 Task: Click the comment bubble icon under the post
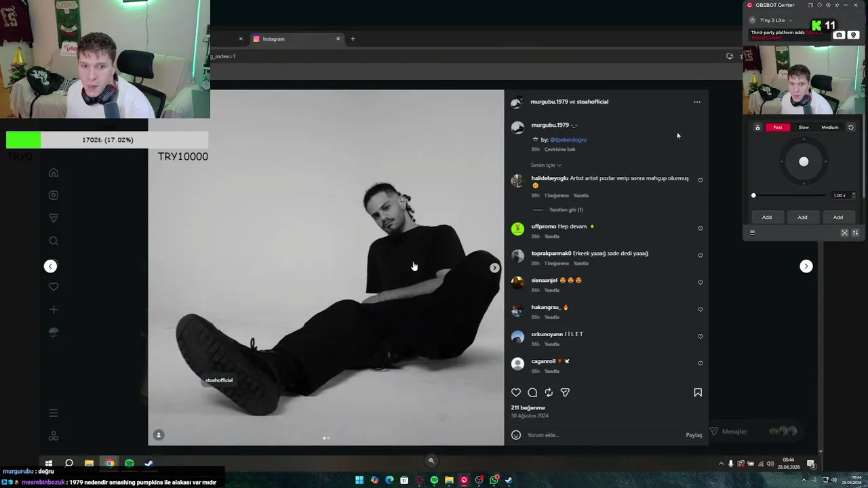[x=532, y=392]
